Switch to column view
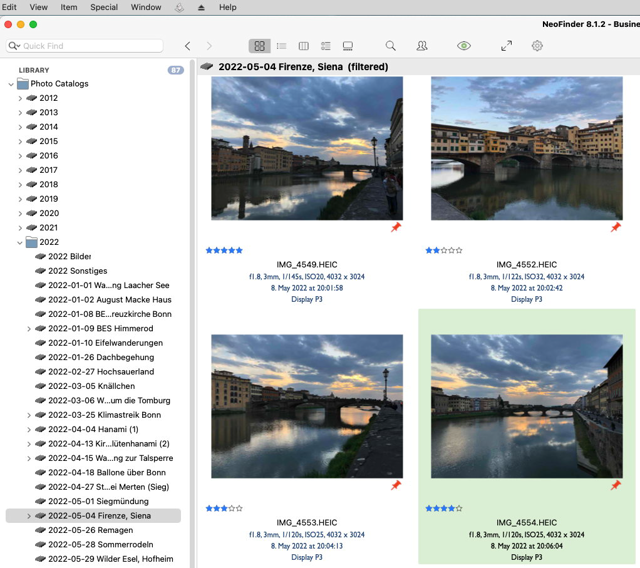This screenshot has width=640, height=568. tap(304, 46)
